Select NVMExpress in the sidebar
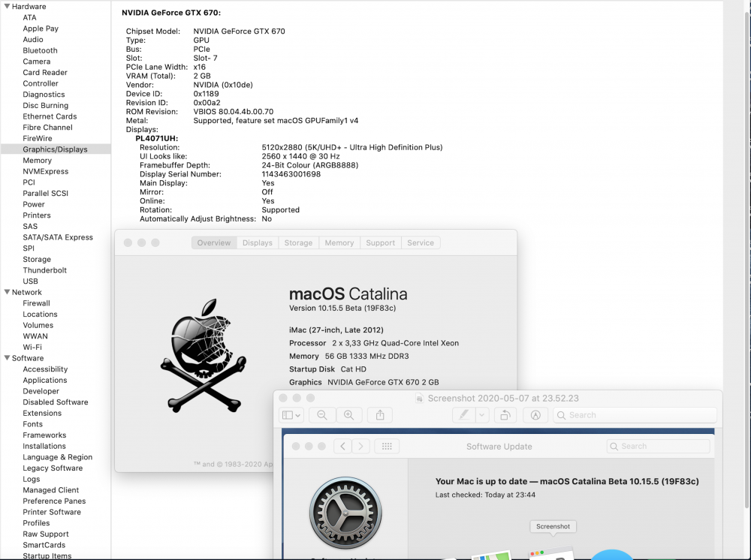 (46, 171)
